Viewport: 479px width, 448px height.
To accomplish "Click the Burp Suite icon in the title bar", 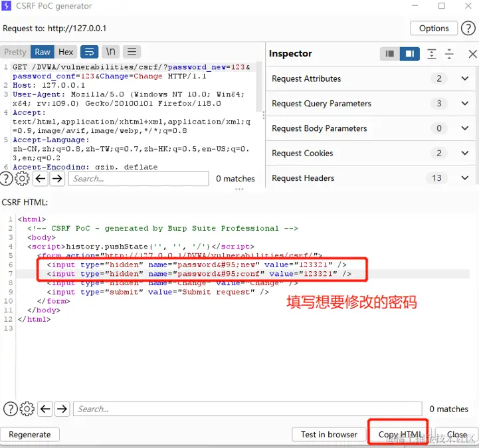I will coord(6,6).
